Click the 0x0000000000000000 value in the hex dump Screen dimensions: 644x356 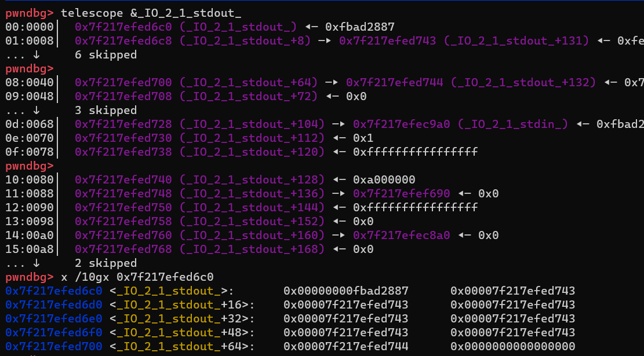coord(512,346)
